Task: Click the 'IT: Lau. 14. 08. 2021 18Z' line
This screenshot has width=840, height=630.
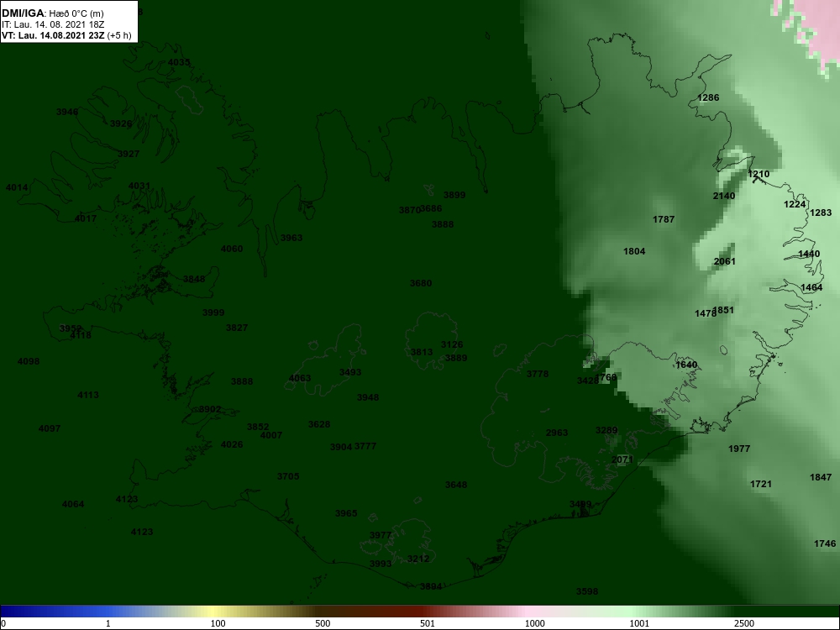Action: pos(53,24)
